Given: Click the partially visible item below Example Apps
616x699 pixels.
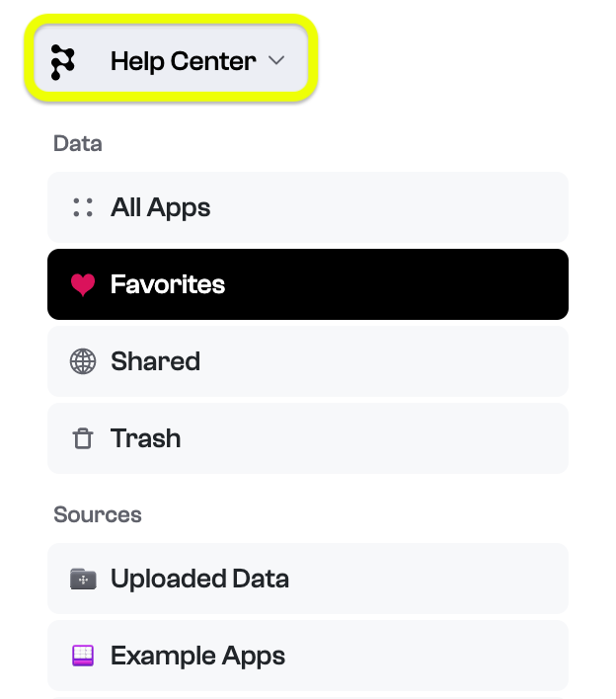Looking at the screenshot, I should click(x=308, y=697).
